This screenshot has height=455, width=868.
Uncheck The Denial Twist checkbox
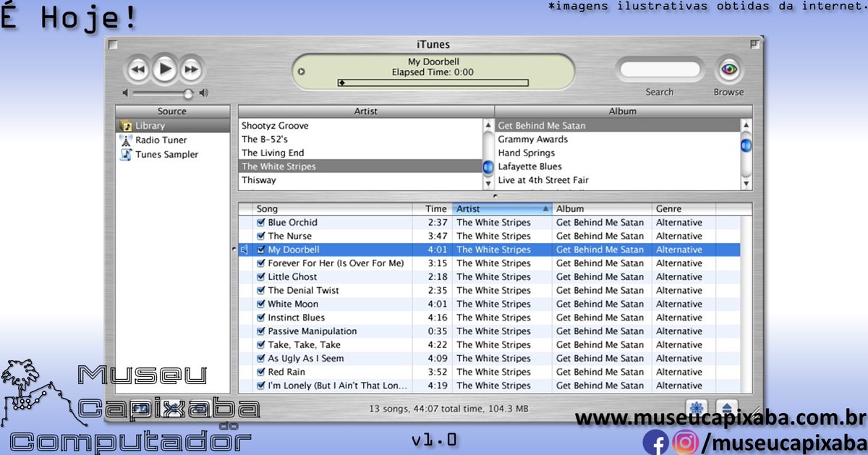pyautogui.click(x=261, y=290)
